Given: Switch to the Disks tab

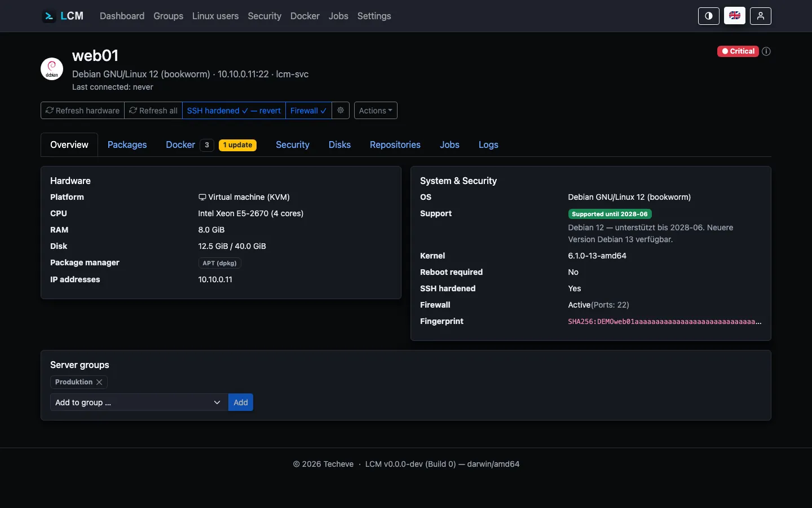Looking at the screenshot, I should (339, 144).
